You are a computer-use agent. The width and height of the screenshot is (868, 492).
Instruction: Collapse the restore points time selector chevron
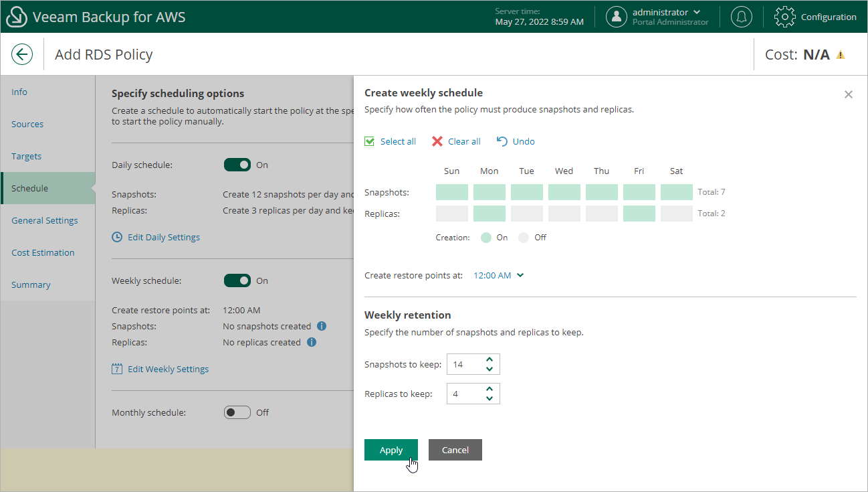tap(520, 275)
